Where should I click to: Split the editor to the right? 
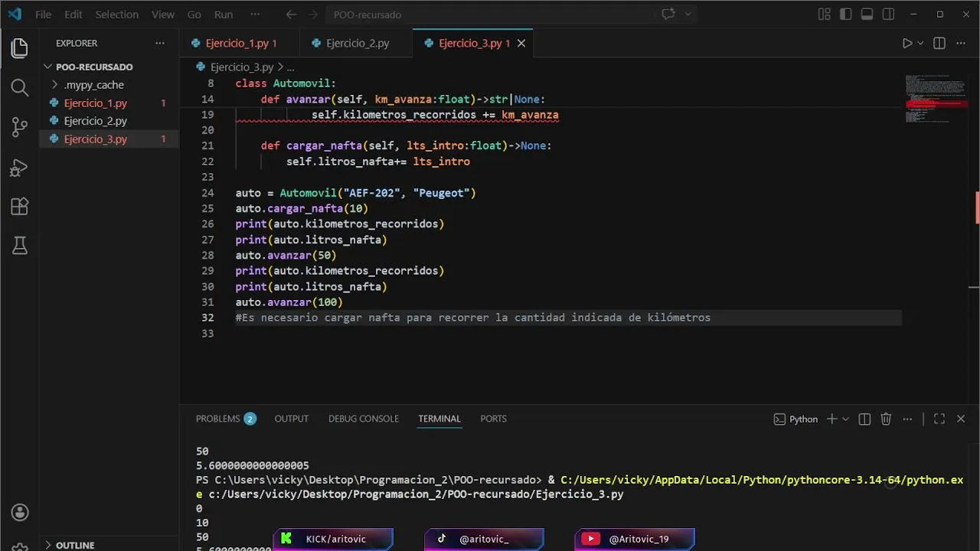click(939, 44)
